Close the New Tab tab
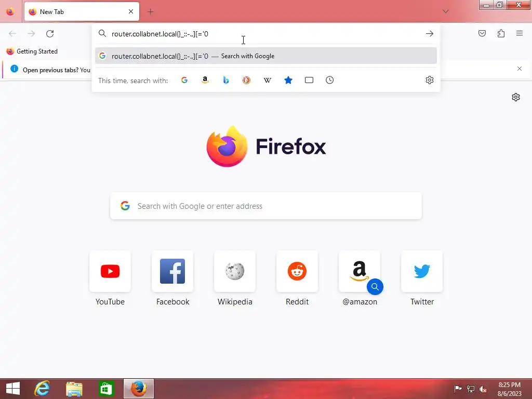 coord(131,11)
